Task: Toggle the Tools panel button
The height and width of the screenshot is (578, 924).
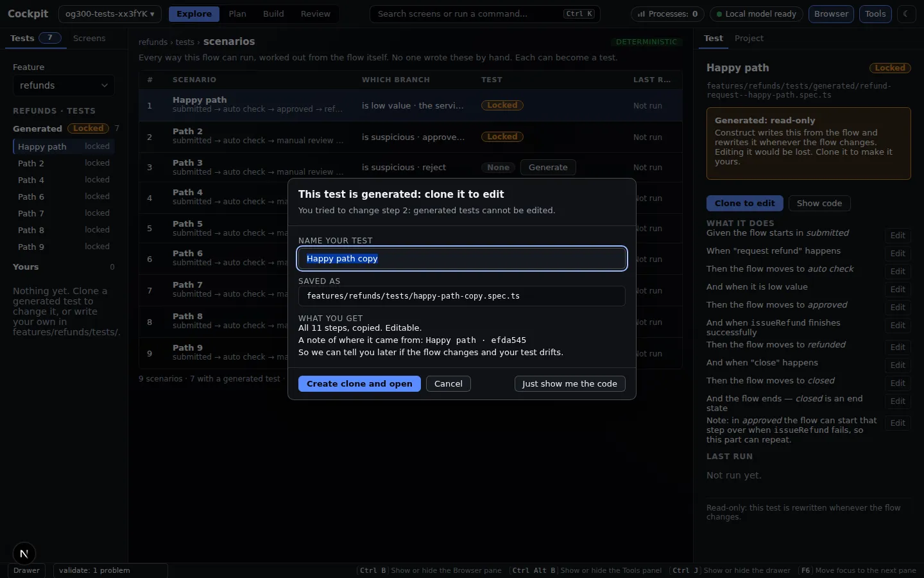Action: (875, 13)
